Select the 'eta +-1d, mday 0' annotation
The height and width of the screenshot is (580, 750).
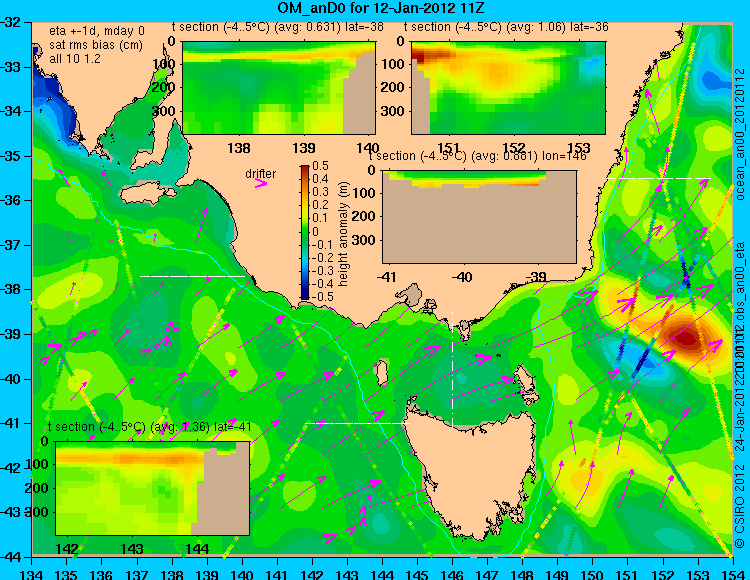click(x=97, y=31)
